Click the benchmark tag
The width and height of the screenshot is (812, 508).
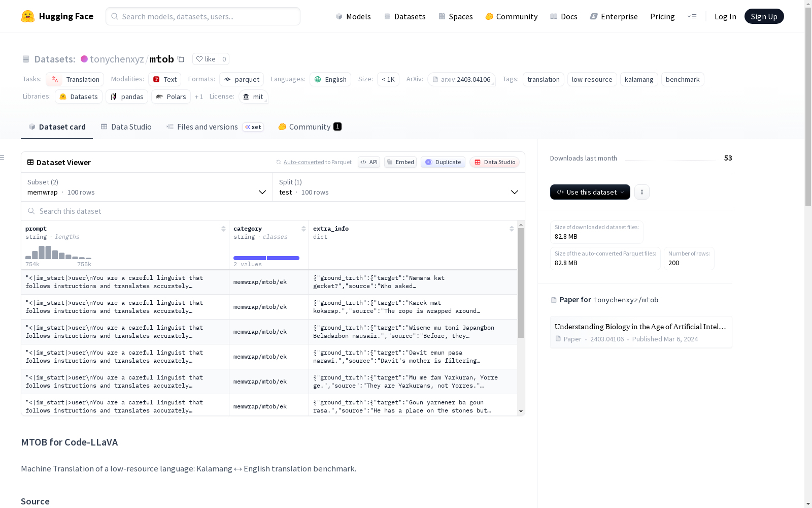pyautogui.click(x=683, y=79)
